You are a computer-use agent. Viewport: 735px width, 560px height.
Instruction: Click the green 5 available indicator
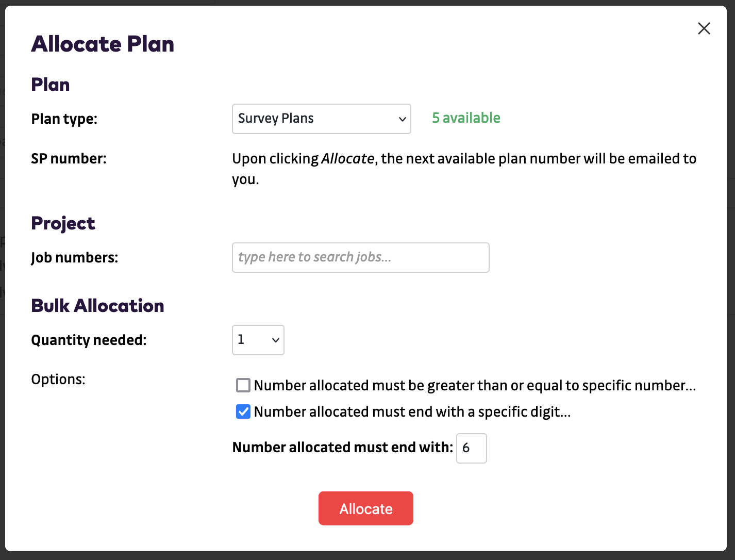click(465, 118)
